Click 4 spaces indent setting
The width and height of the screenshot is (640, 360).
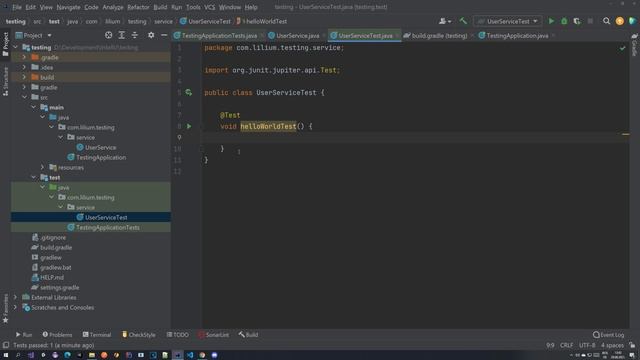pyautogui.click(x=612, y=345)
